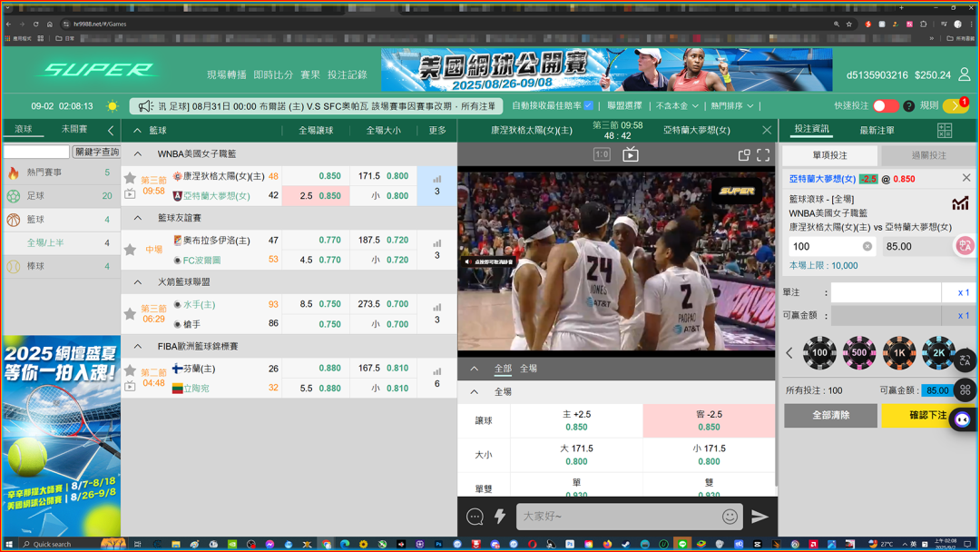Toggle 自動接收最佳賠率 checkbox
This screenshot has height=552, width=980.
(589, 105)
